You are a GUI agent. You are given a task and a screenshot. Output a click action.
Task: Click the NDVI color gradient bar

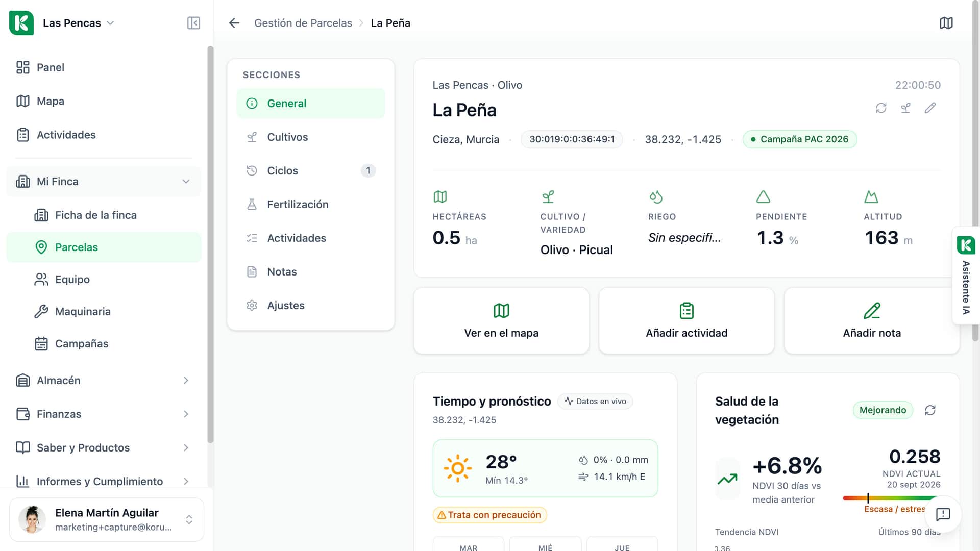click(891, 498)
